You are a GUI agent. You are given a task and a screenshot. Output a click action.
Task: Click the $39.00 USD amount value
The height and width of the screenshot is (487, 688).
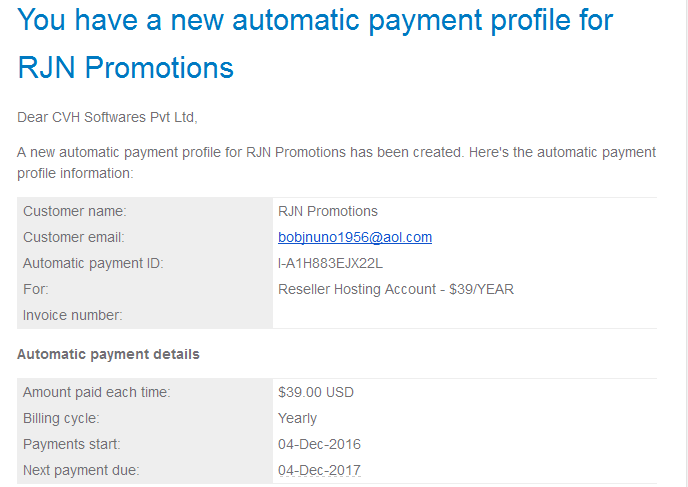click(315, 392)
